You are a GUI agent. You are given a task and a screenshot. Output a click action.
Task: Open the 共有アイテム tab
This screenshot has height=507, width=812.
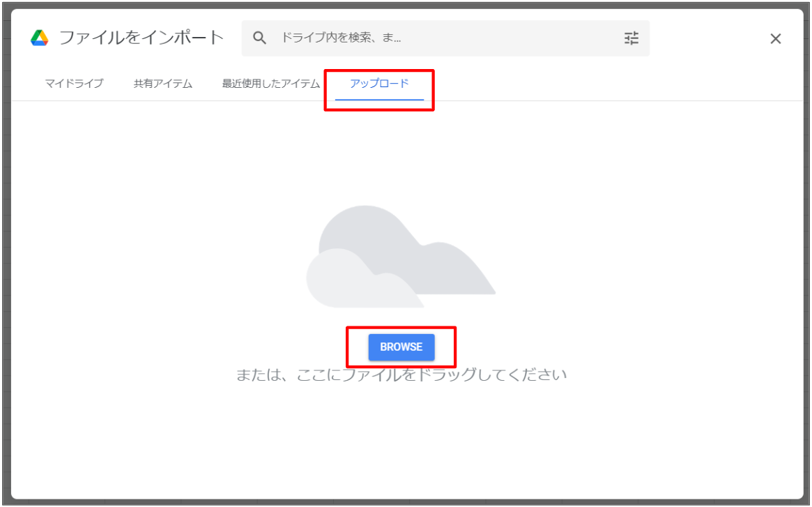163,84
